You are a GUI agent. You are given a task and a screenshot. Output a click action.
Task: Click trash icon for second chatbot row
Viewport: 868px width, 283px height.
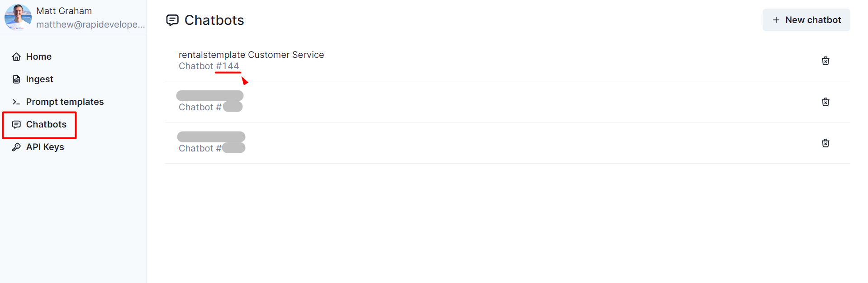click(825, 102)
